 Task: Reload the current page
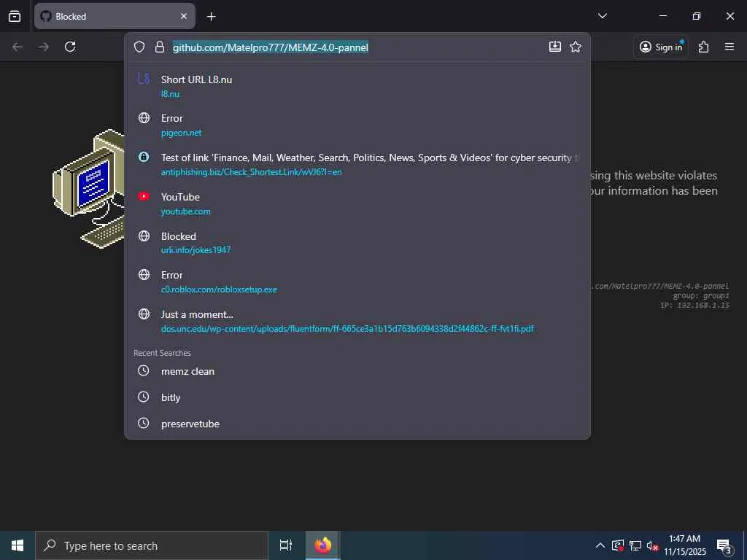[70, 47]
